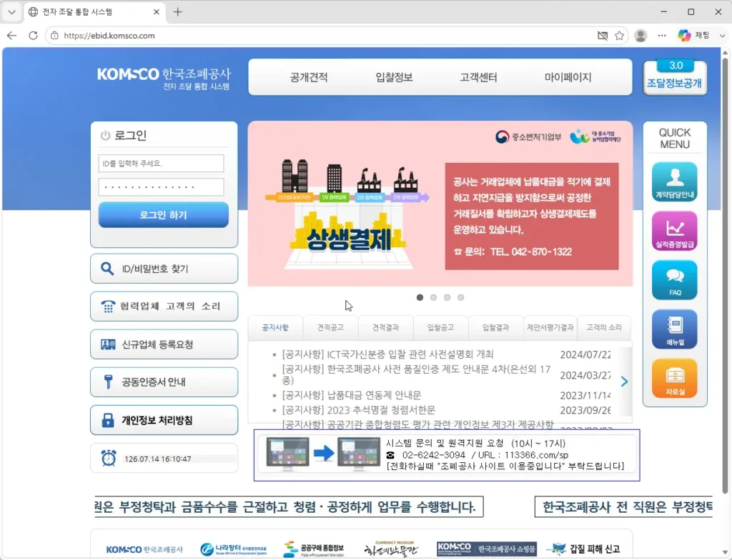Screen dimensions: 732x560
Task: Click the KOMSCO 한국조폐공사 footer logo
Action: click(x=144, y=549)
